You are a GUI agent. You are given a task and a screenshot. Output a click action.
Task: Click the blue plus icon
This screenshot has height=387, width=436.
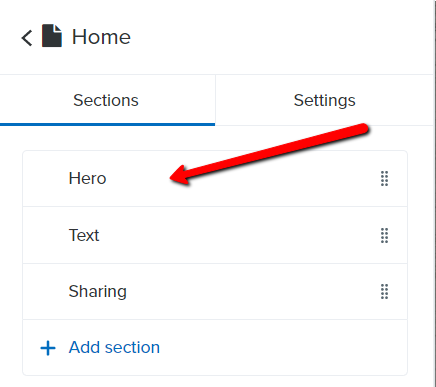click(48, 348)
